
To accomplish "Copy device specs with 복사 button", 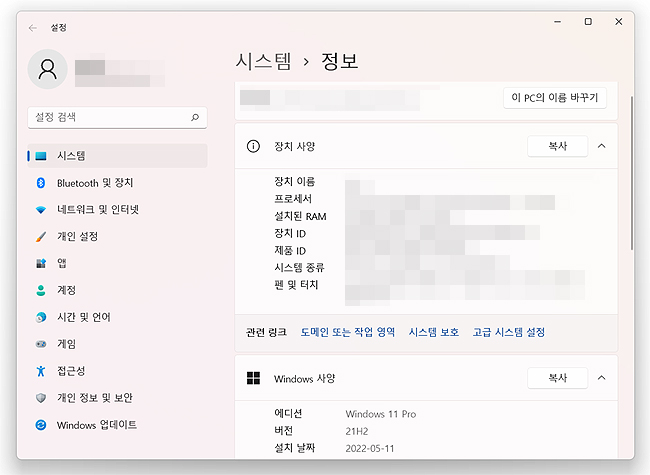I will (558, 146).
